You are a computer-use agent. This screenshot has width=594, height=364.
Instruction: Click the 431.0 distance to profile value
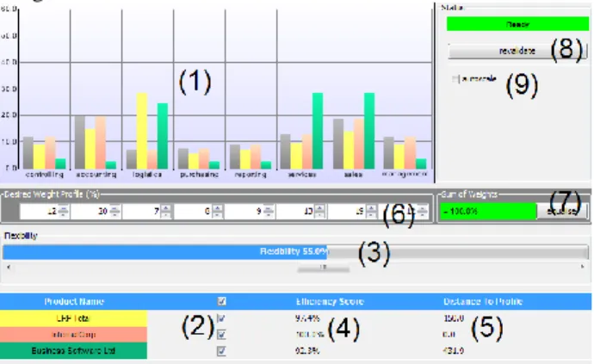coord(453,351)
